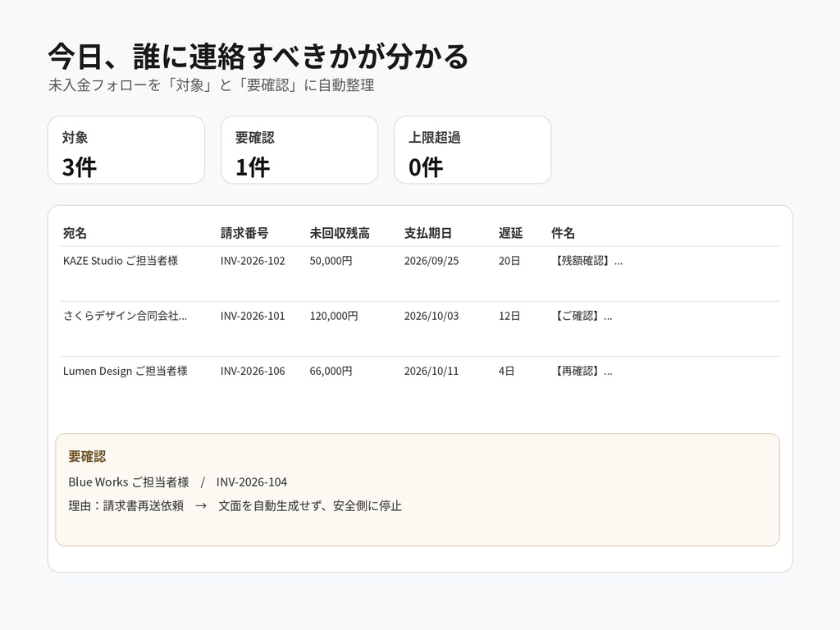Click due date 2026/10/03
840x630 pixels.
(431, 316)
